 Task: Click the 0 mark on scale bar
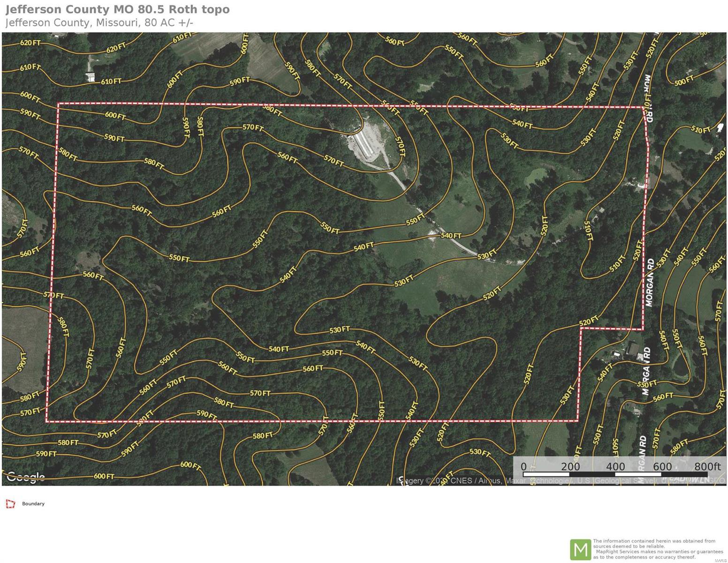click(523, 466)
